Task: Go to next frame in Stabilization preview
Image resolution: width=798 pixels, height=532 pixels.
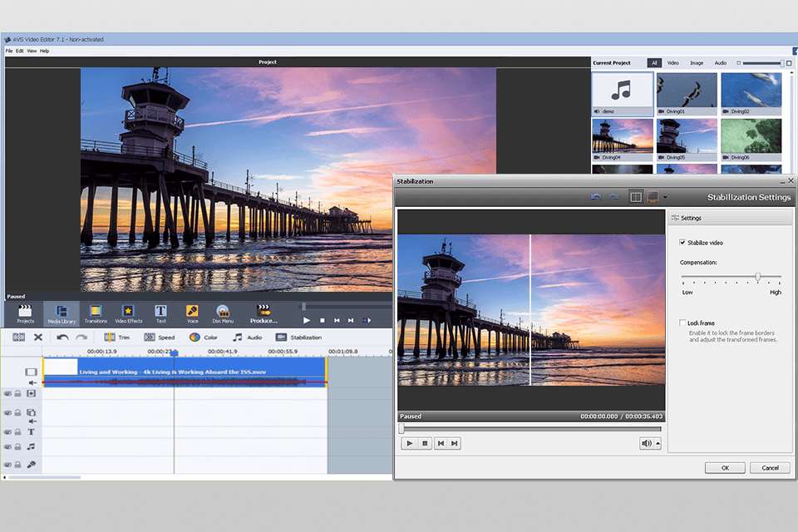Action: [x=455, y=443]
